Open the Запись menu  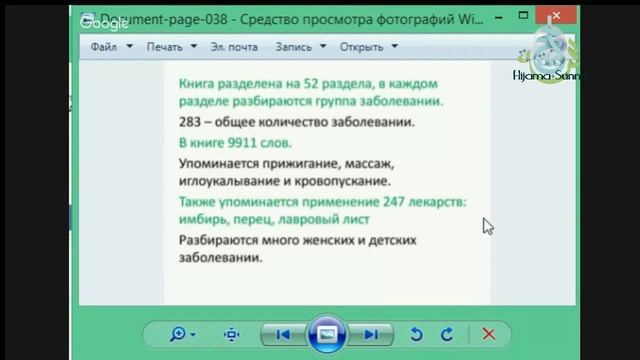pyautogui.click(x=293, y=47)
